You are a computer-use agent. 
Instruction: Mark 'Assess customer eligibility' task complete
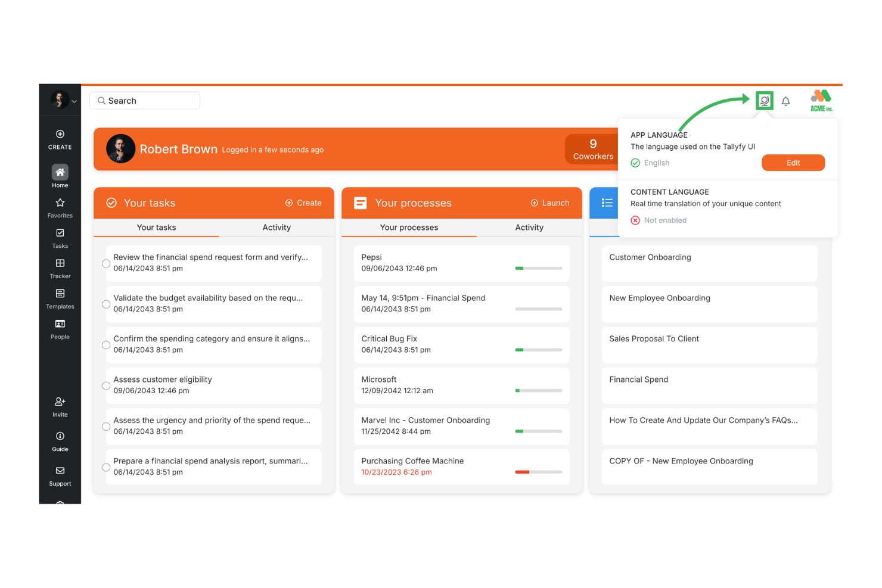tap(106, 386)
